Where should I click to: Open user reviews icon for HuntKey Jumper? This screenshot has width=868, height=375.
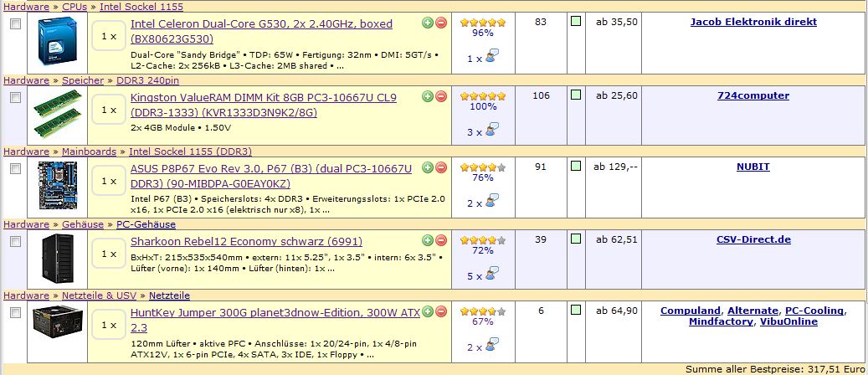coord(492,345)
